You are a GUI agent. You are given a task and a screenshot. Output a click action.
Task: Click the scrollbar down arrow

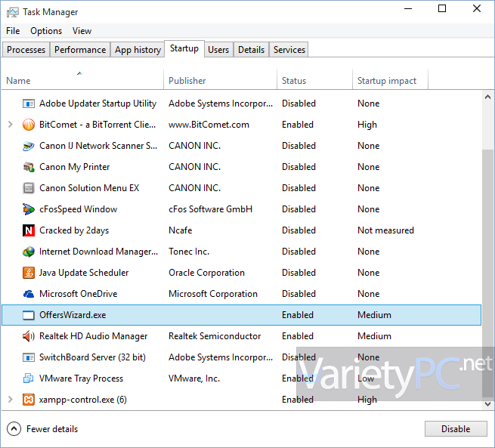click(x=487, y=404)
